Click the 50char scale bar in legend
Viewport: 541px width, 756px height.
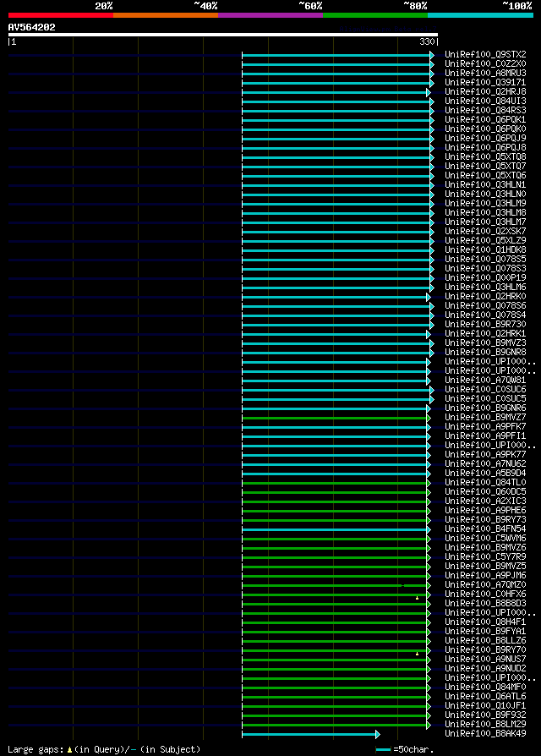(x=384, y=750)
